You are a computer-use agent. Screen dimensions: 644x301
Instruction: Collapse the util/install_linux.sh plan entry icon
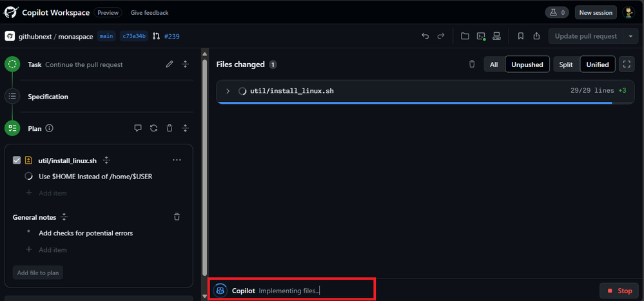tap(106, 160)
